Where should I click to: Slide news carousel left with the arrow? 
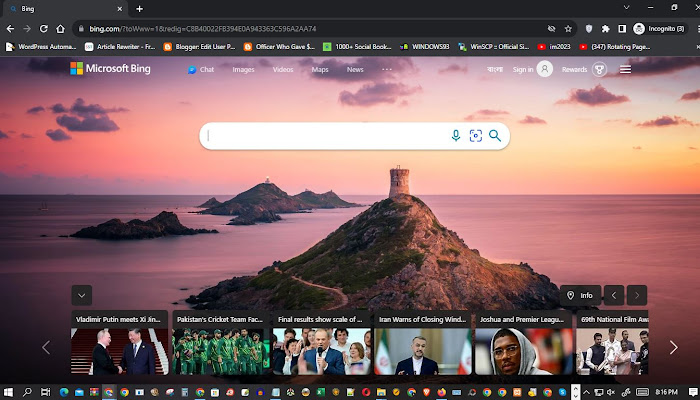[x=46, y=347]
